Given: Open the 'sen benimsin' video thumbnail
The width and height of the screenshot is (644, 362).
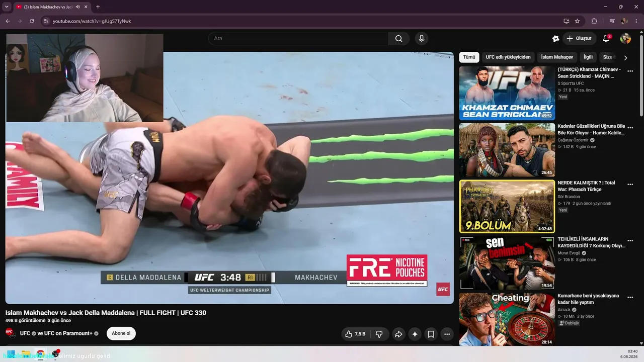Looking at the screenshot, I should [x=507, y=263].
